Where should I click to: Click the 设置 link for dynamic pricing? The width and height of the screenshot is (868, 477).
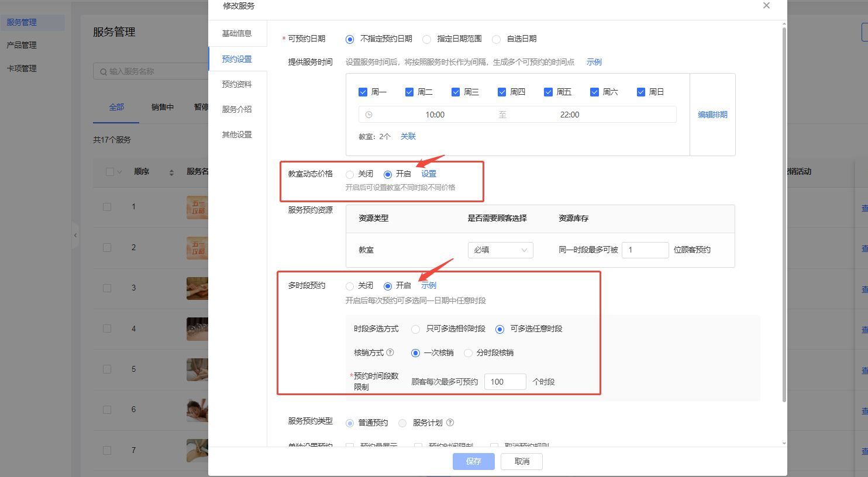pos(429,174)
